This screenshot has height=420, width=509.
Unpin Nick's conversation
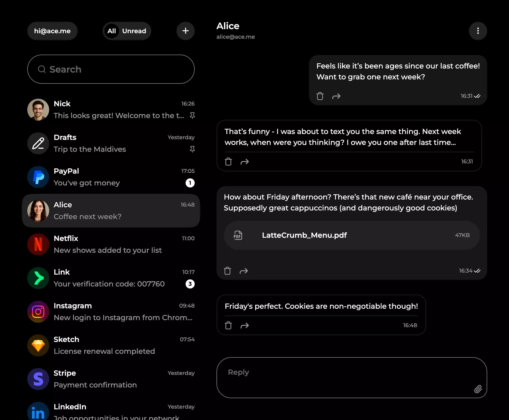coord(192,115)
